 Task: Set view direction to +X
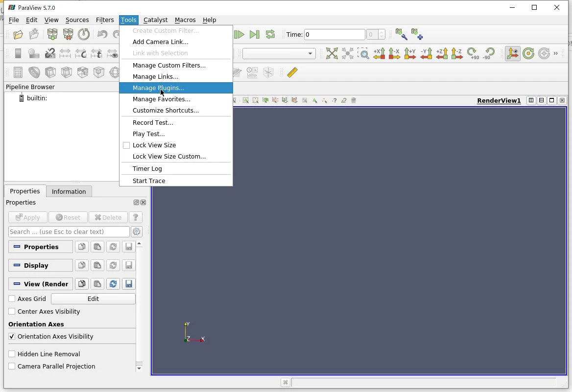[x=379, y=54]
